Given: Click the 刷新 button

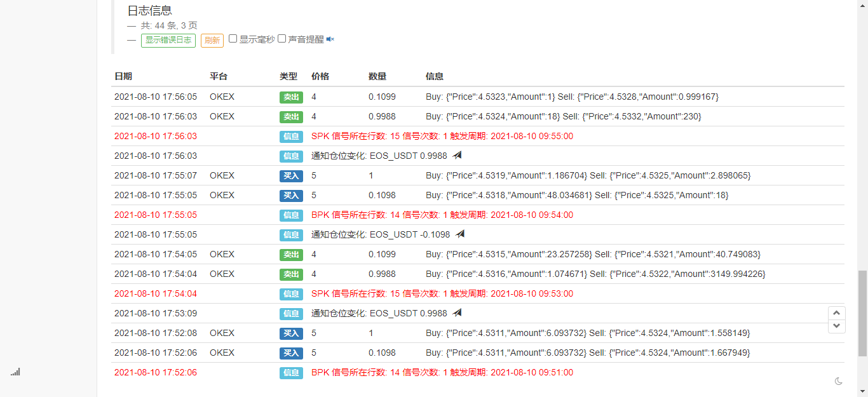Looking at the screenshot, I should [x=212, y=40].
